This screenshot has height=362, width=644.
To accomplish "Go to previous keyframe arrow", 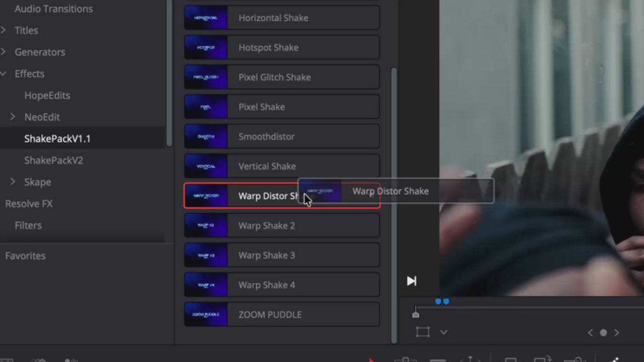I will [x=590, y=333].
